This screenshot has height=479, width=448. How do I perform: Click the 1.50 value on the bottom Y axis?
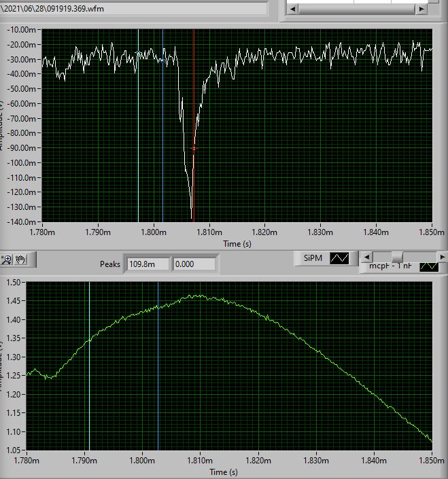(x=14, y=282)
